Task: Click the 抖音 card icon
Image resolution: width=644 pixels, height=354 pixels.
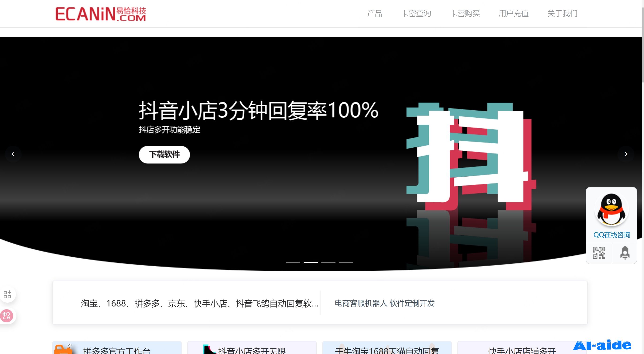Action: point(209,350)
